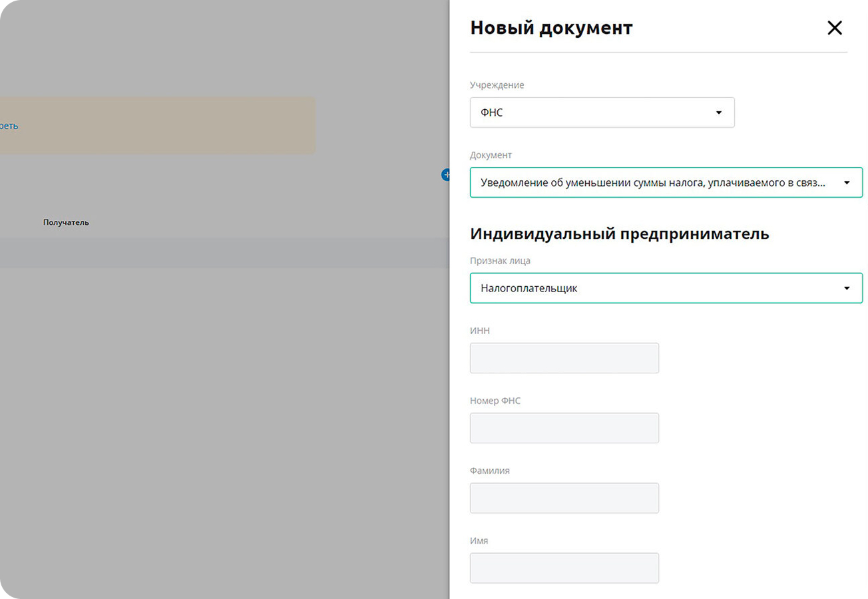This screenshot has height=599, width=868.
Task: Focus the Номер ФНС input field
Action: (564, 428)
